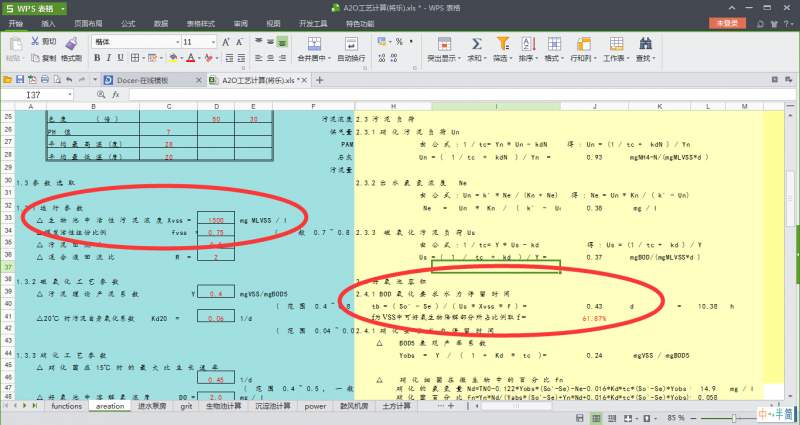Toggle Bold formatting
Image resolution: width=800 pixels, height=425 pixels.
pos(97,58)
